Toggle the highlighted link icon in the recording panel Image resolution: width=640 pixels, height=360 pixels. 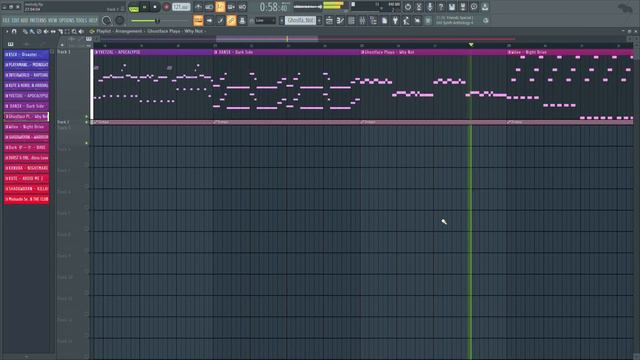(x=231, y=20)
